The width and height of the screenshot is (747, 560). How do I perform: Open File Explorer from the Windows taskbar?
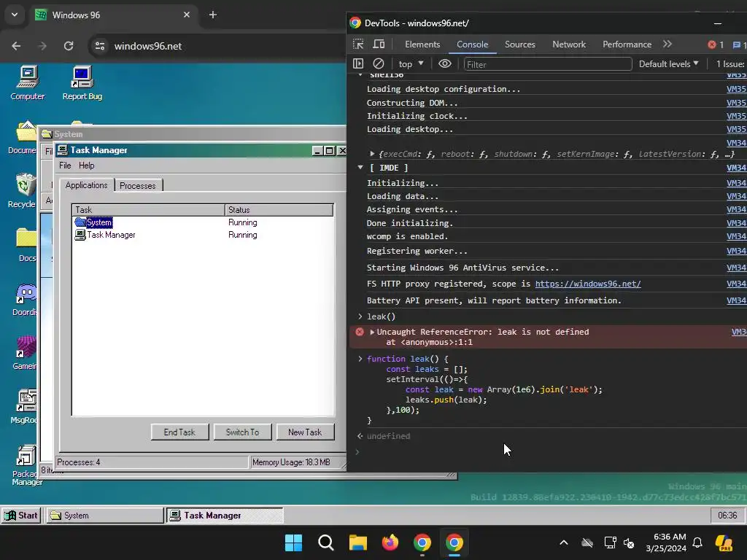(x=357, y=542)
